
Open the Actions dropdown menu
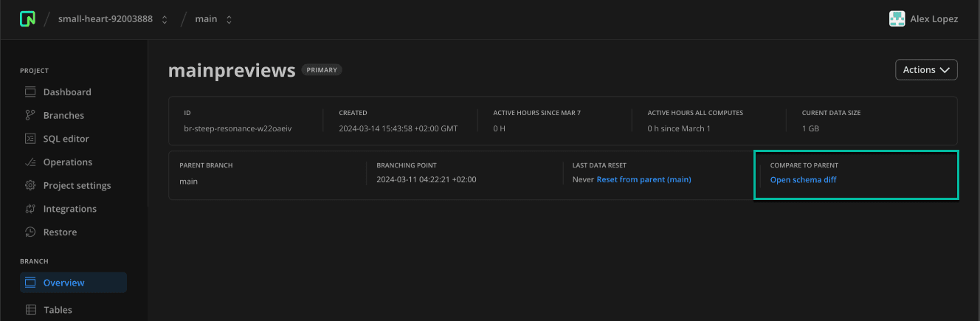click(925, 70)
